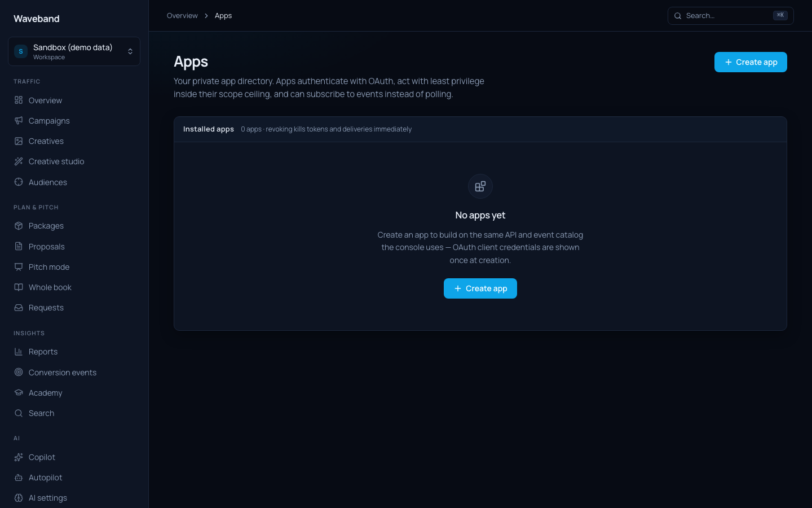Viewport: 812px width, 508px height.
Task: Open Packages page
Action: [74, 226]
